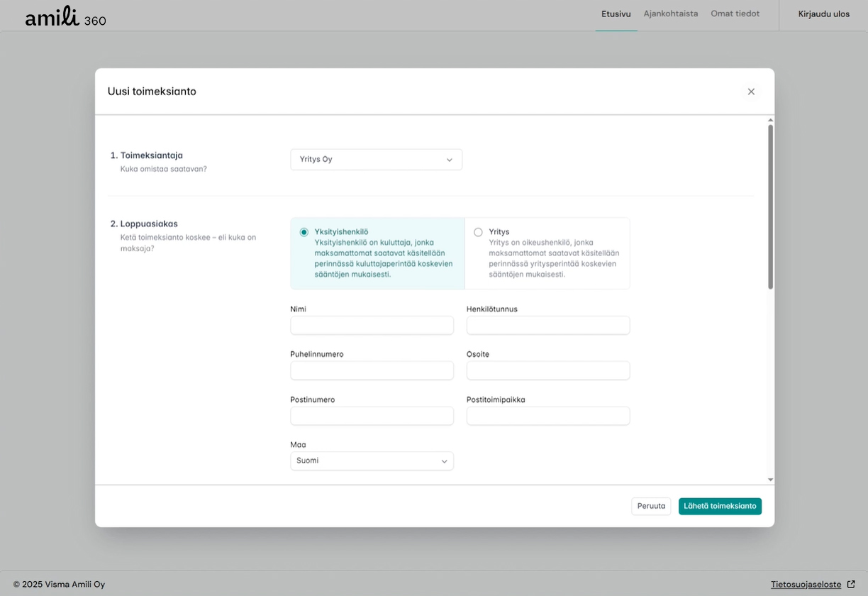Expand the Maa country dropdown

[x=372, y=461]
